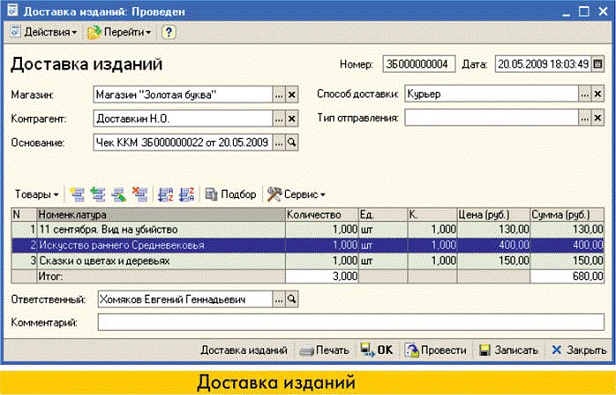Click the Дата field with 20.05.2009
Screen dimensions: 616x395
[x=543, y=64]
